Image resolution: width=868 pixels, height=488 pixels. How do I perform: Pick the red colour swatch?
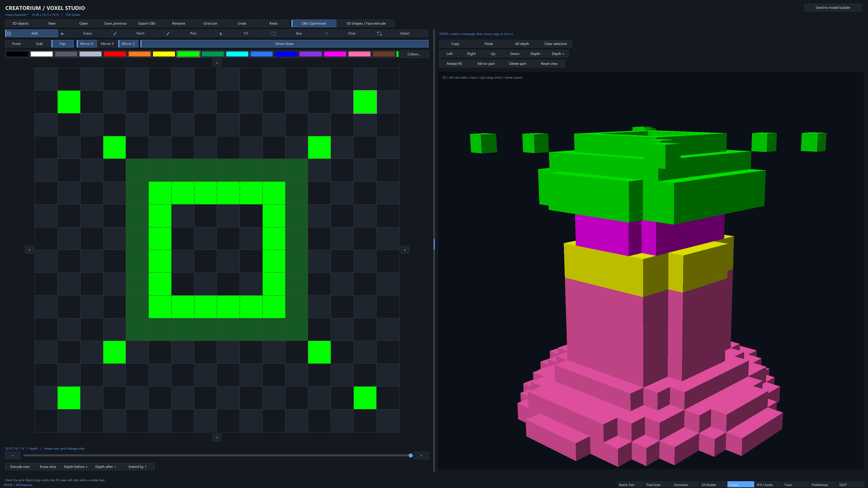115,54
